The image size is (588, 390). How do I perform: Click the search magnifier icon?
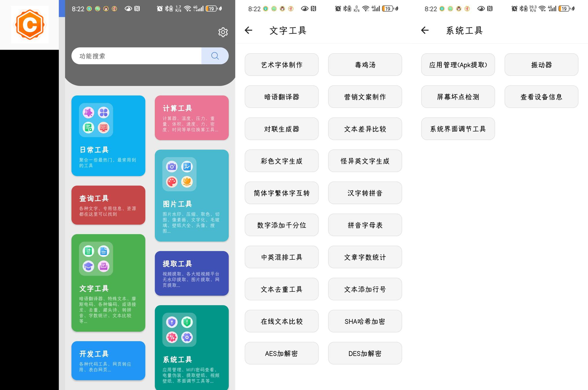coord(215,56)
